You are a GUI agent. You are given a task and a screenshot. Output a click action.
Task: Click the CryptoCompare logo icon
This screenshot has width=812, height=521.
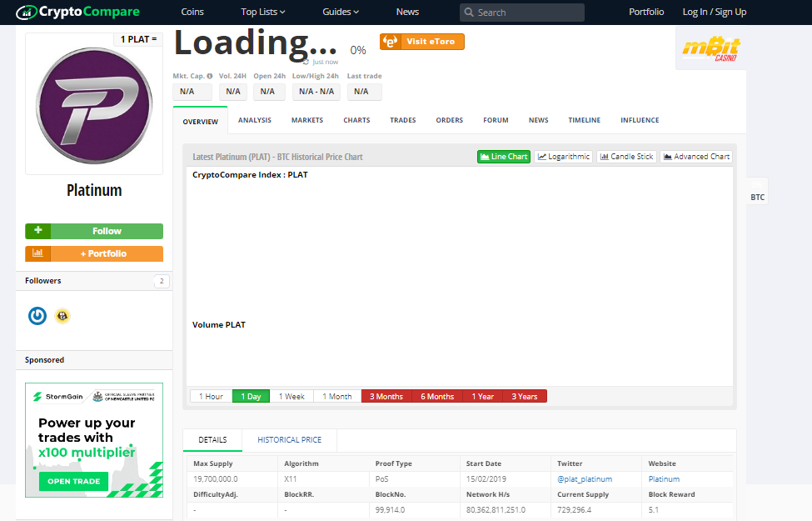click(x=27, y=12)
